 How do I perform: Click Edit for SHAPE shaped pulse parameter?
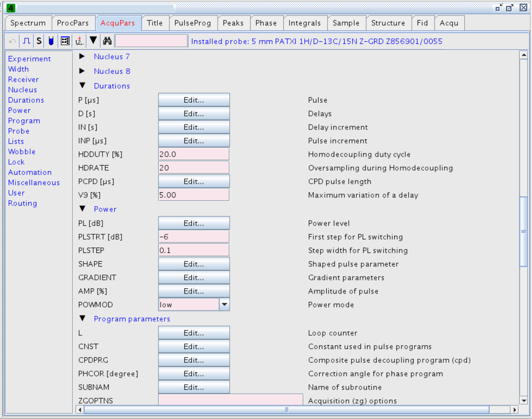point(194,264)
